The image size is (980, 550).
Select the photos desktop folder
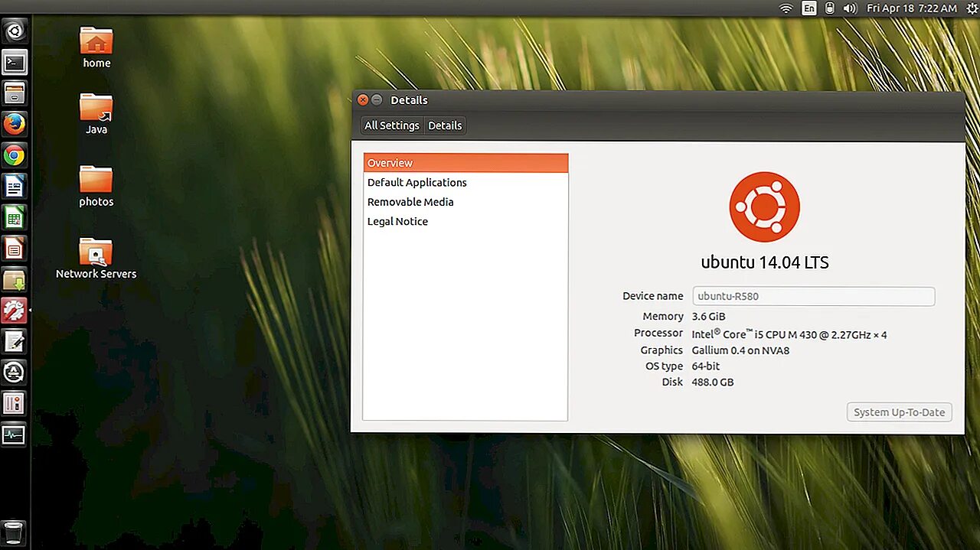tap(96, 186)
